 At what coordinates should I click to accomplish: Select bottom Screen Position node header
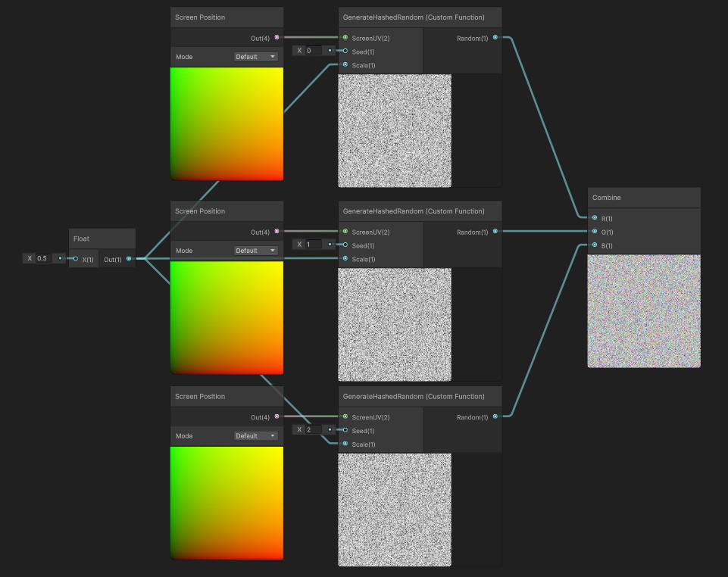point(227,397)
